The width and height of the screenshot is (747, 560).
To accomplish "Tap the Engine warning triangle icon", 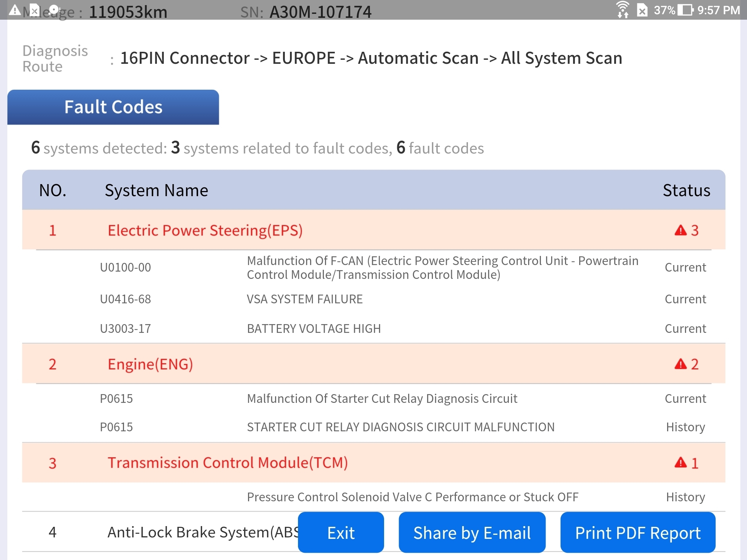I will click(680, 364).
